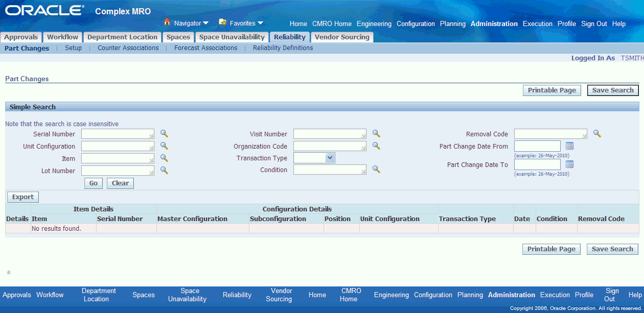Switch to the Workflow tab

[x=63, y=37]
